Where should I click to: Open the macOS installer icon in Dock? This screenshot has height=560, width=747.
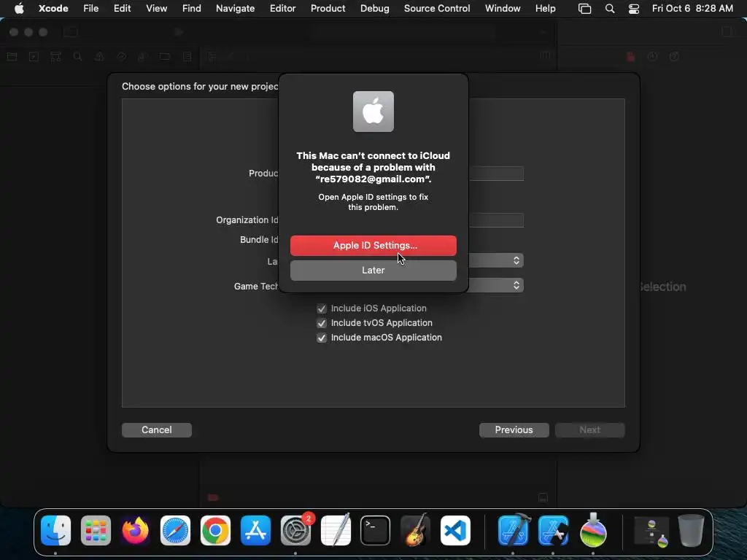[x=593, y=531]
